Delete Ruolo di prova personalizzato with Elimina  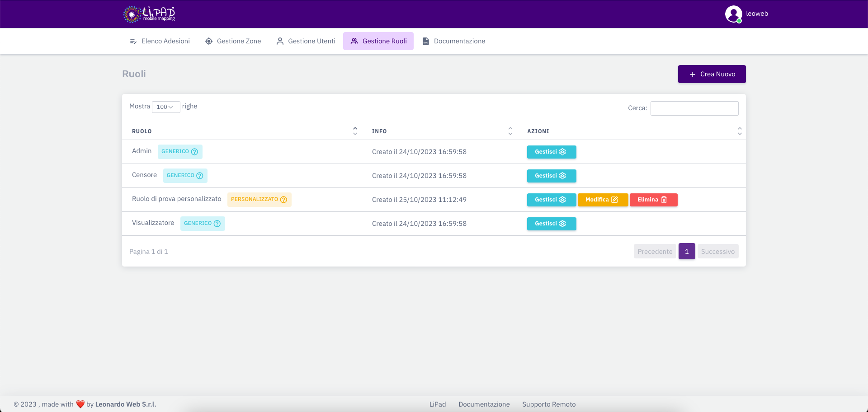[x=653, y=200]
